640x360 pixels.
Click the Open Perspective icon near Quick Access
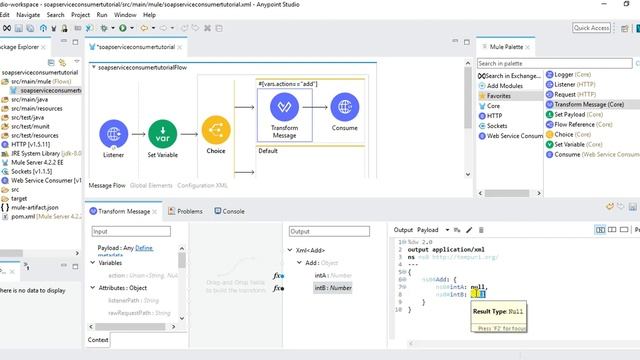pyautogui.click(x=624, y=28)
